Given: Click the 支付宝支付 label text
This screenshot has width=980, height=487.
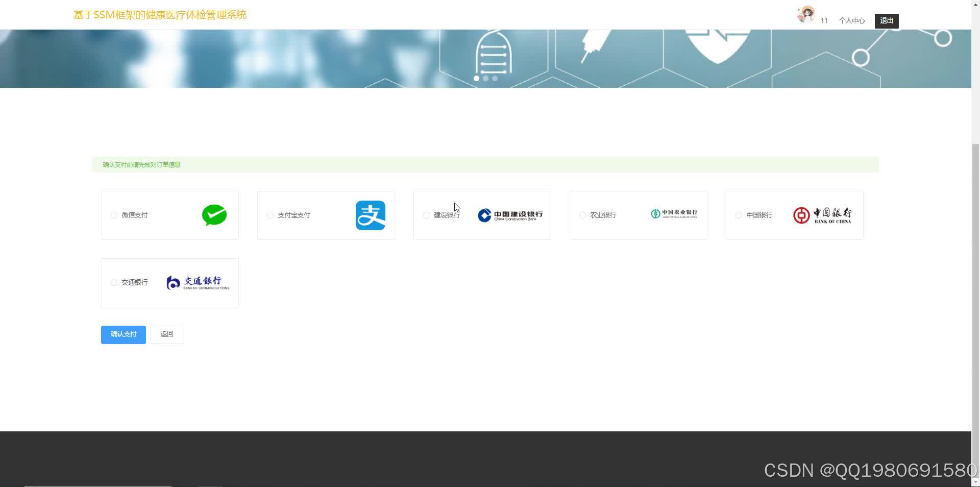Looking at the screenshot, I should tap(294, 215).
